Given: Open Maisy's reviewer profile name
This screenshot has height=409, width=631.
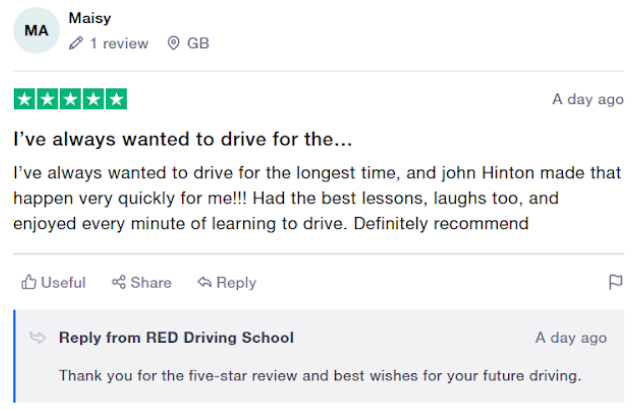Looking at the screenshot, I should (88, 19).
